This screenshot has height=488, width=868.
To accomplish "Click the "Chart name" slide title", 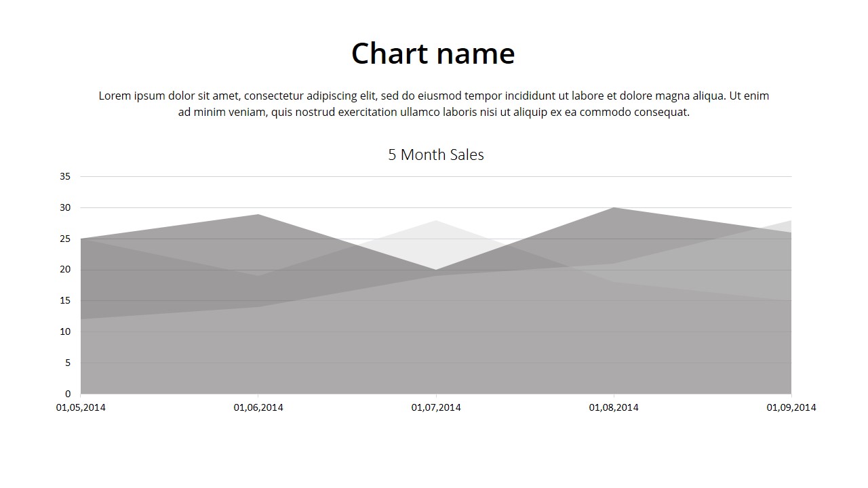I will [433, 54].
